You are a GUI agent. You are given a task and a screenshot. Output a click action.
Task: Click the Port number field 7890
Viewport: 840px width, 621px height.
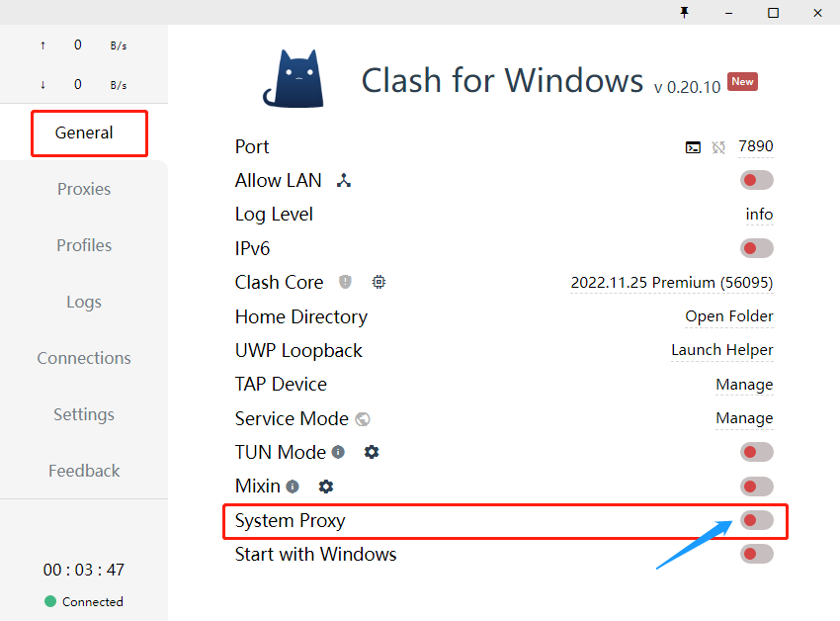click(x=755, y=146)
